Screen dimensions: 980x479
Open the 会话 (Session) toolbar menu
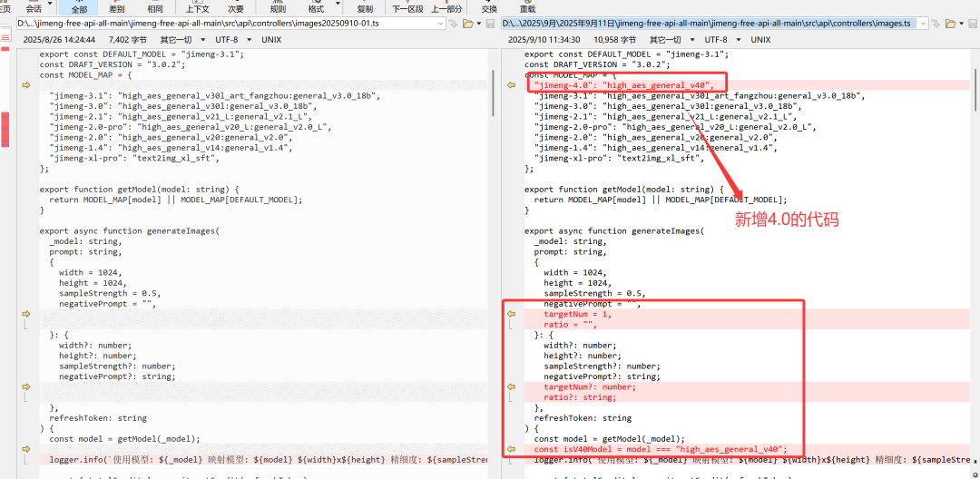tap(36, 6)
